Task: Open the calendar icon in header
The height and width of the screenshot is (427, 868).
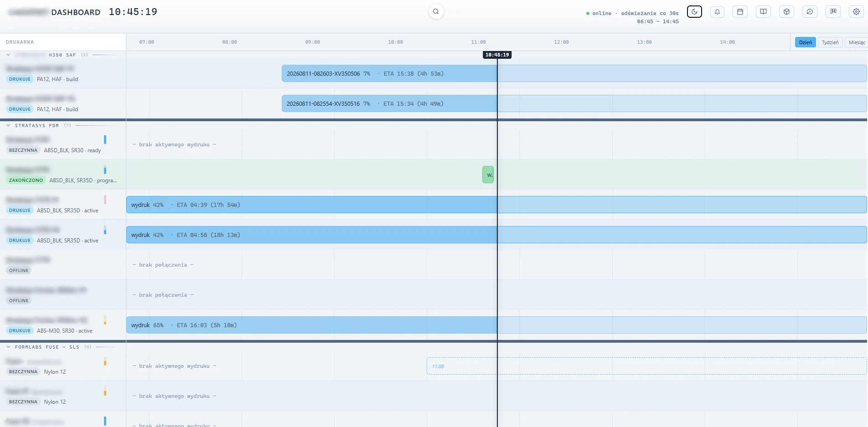Action: tap(740, 12)
